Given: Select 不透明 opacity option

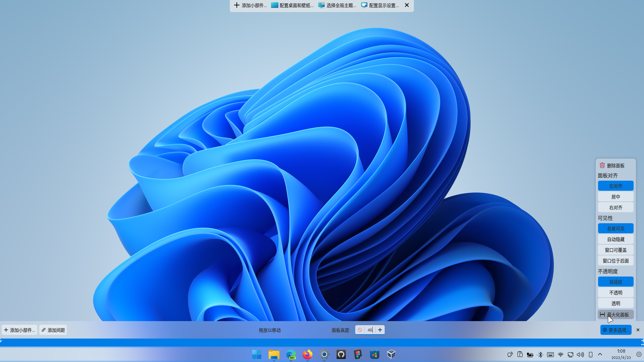Looking at the screenshot, I should pos(616,293).
